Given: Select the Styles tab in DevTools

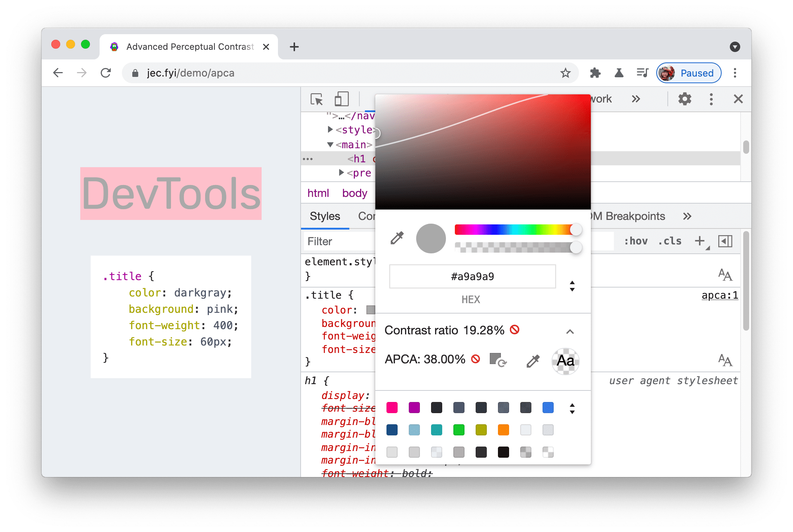Looking at the screenshot, I should (324, 216).
